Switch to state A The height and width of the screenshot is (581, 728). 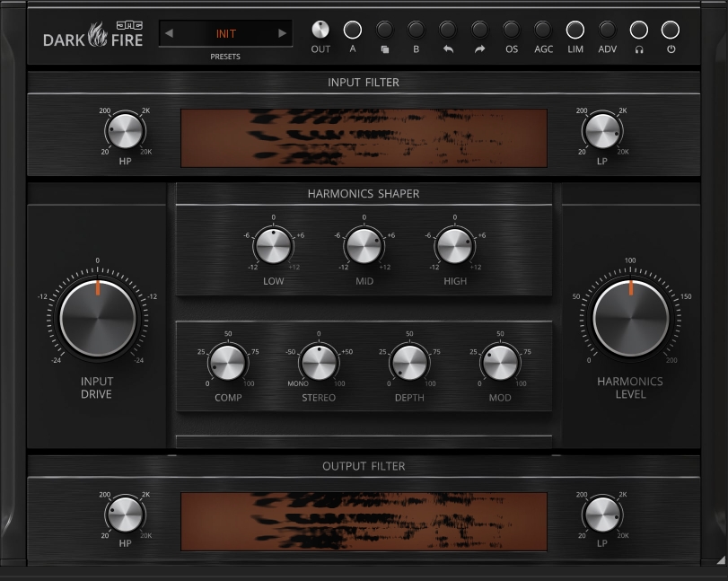pos(353,31)
